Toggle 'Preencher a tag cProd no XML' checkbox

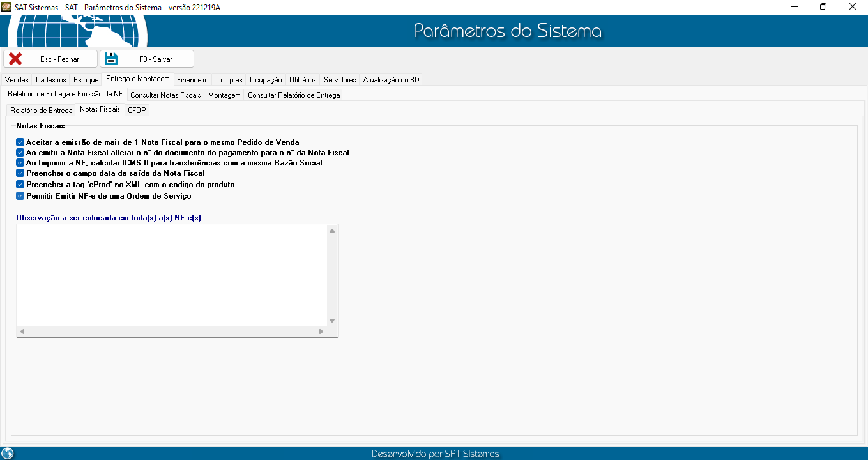[20, 185]
